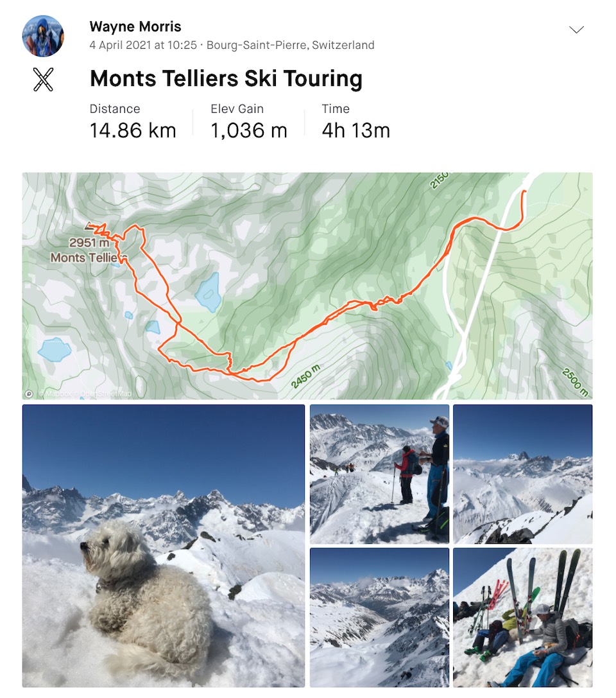Open the white dog summit photo
Image resolution: width=616 pixels, height=698 pixels.
(164, 546)
